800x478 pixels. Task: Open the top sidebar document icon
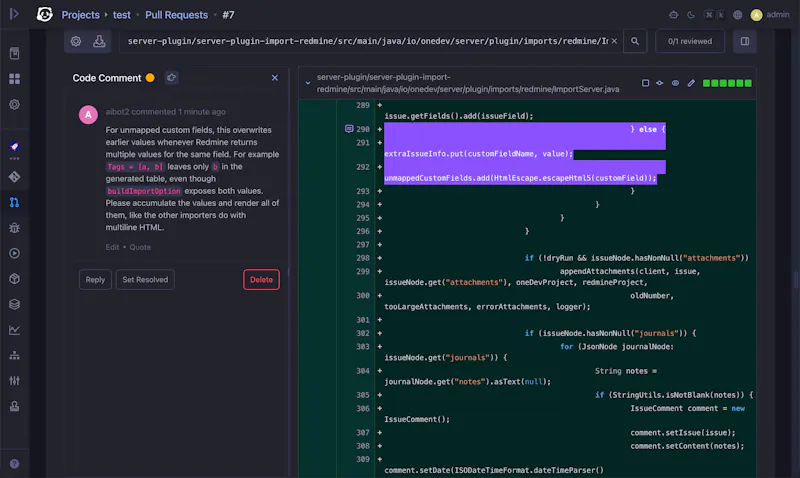coord(14,53)
